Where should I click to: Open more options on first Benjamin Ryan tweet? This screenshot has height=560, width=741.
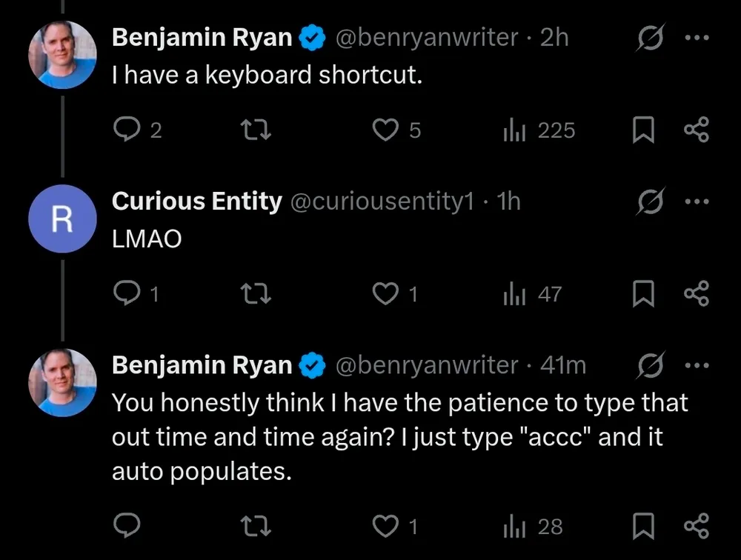pos(697,39)
